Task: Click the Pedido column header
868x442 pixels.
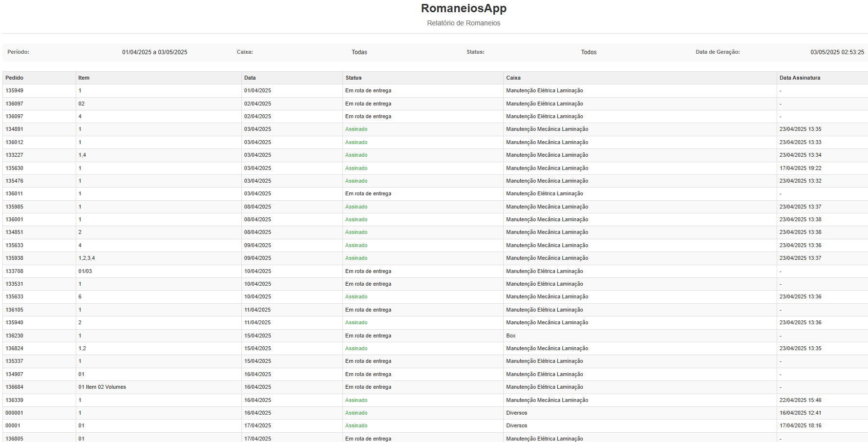Action: click(x=15, y=78)
